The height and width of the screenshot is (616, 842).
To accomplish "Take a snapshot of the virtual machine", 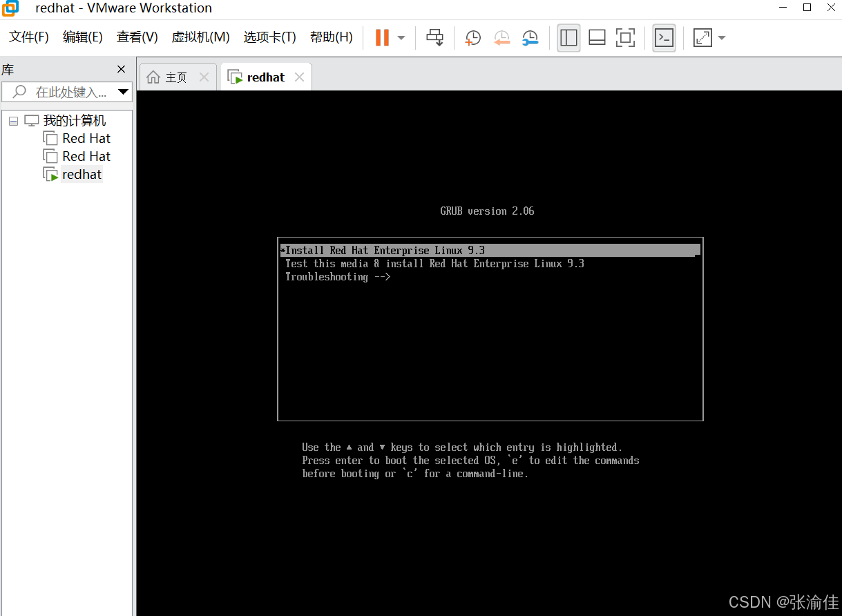I will [x=473, y=38].
